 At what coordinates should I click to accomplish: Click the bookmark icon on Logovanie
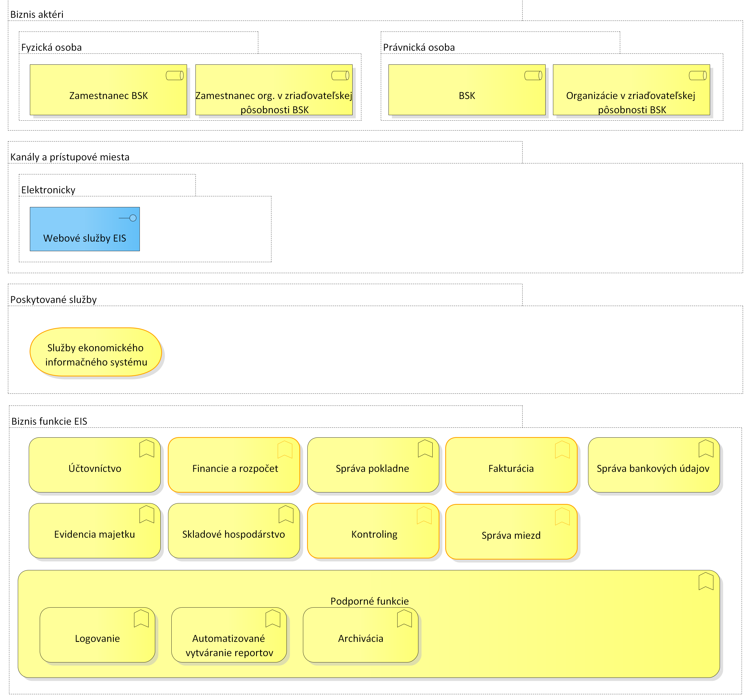141,619
